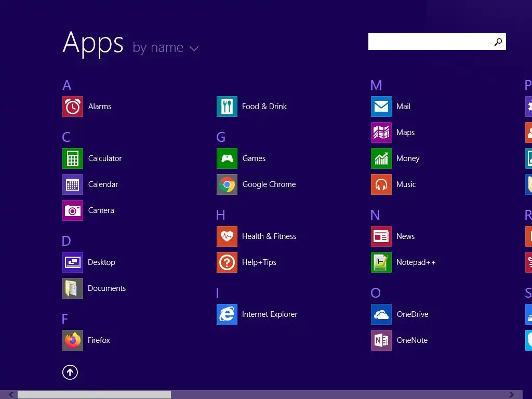The height and width of the screenshot is (399, 532).
Task: Open the OneDrive cloud icon
Action: point(381,314)
